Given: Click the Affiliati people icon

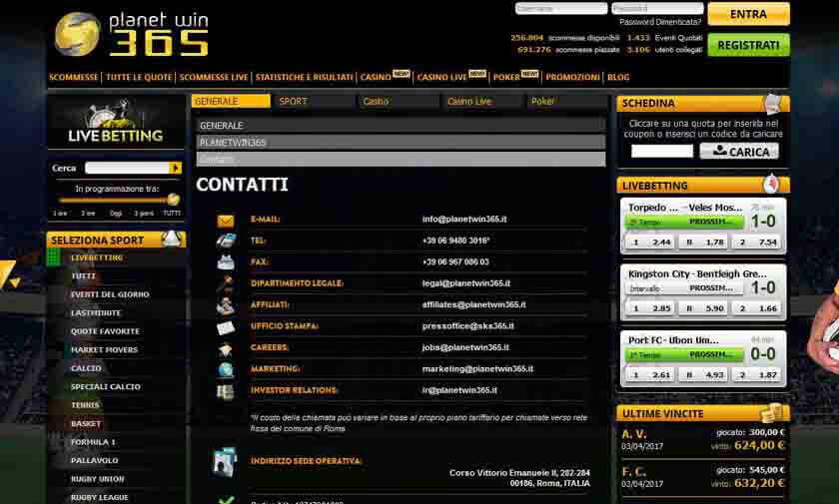Looking at the screenshot, I should coord(226,305).
